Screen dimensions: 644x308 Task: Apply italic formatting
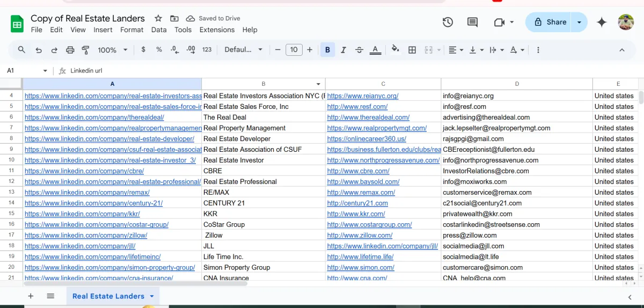[x=343, y=50]
